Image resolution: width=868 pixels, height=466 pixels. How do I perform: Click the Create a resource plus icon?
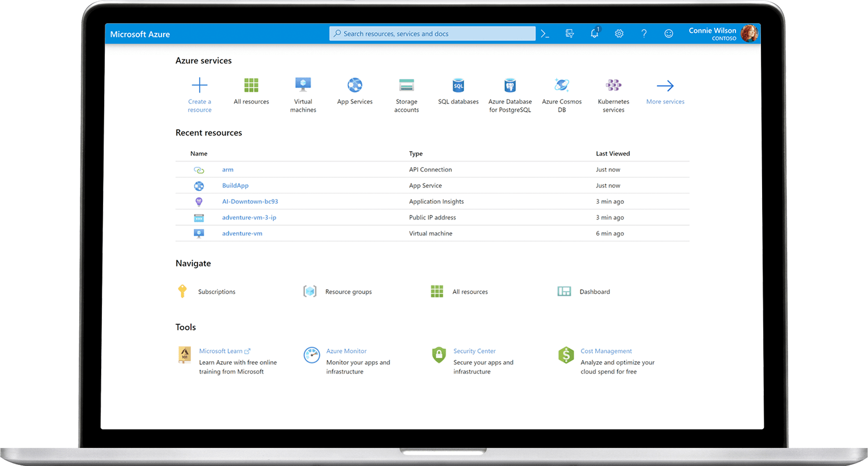(200, 86)
